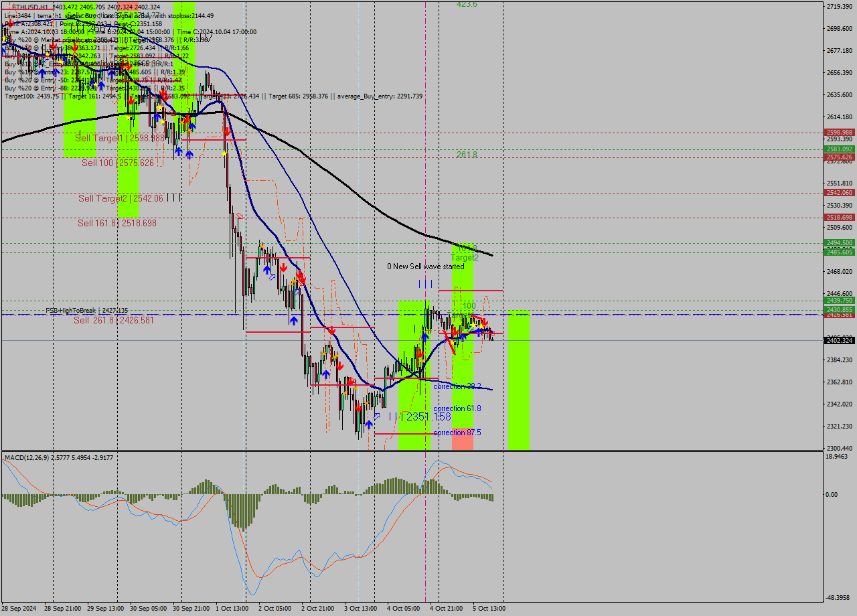The width and height of the screenshot is (857, 616).
Task: Click the red 2542.060 price tag
Action: [840, 193]
